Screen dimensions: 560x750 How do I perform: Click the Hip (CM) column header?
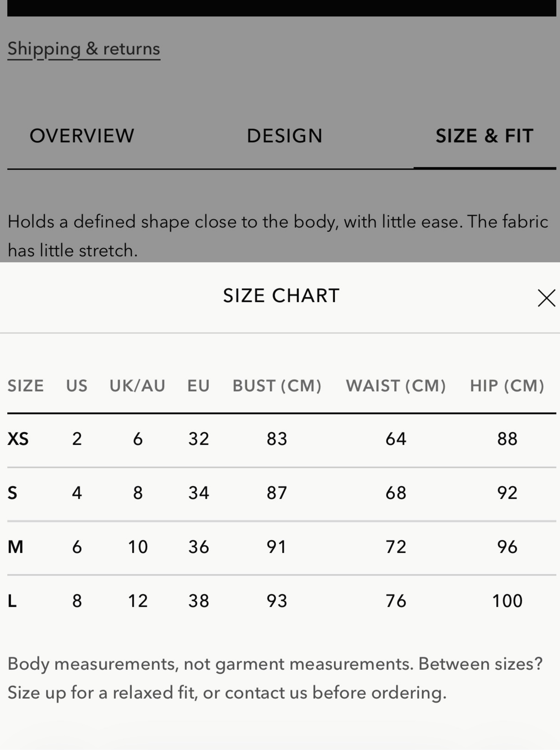click(507, 386)
